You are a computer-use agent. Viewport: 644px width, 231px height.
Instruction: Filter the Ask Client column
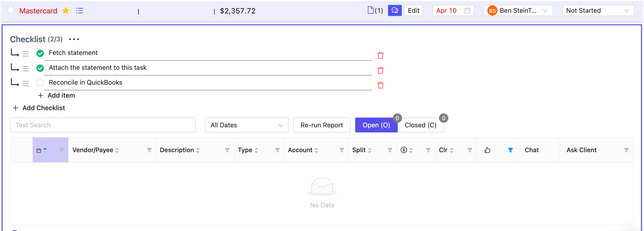[x=626, y=150]
